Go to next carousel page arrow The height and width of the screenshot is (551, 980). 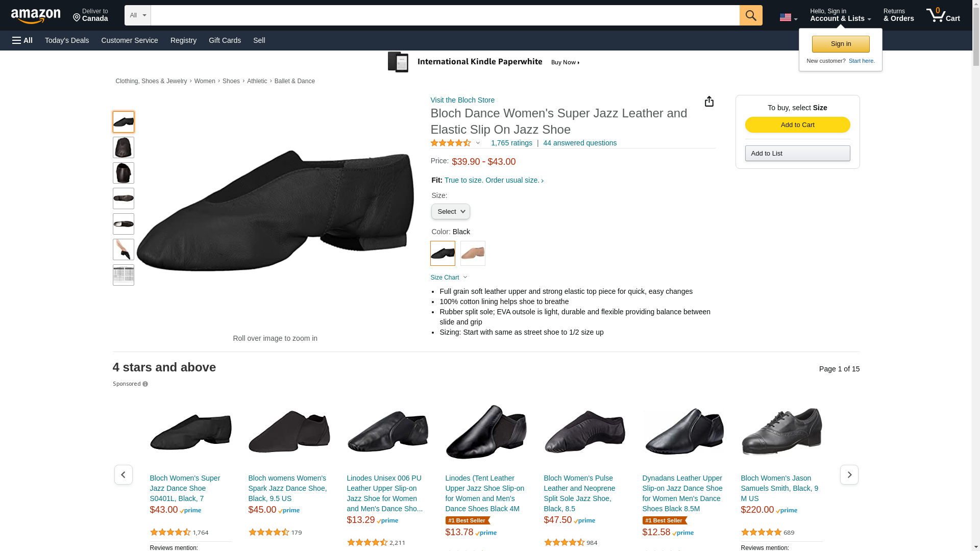[x=849, y=475]
